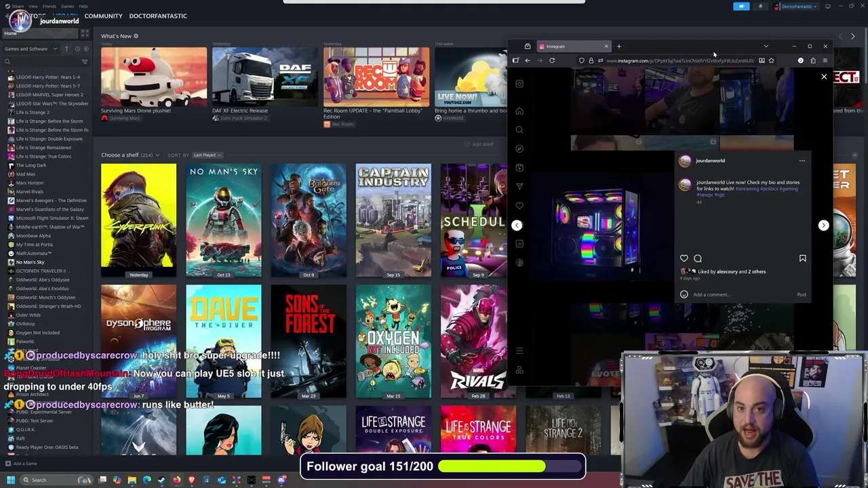Open Microsoft Edge from taskbar
The image size is (868, 488).
[147, 480]
